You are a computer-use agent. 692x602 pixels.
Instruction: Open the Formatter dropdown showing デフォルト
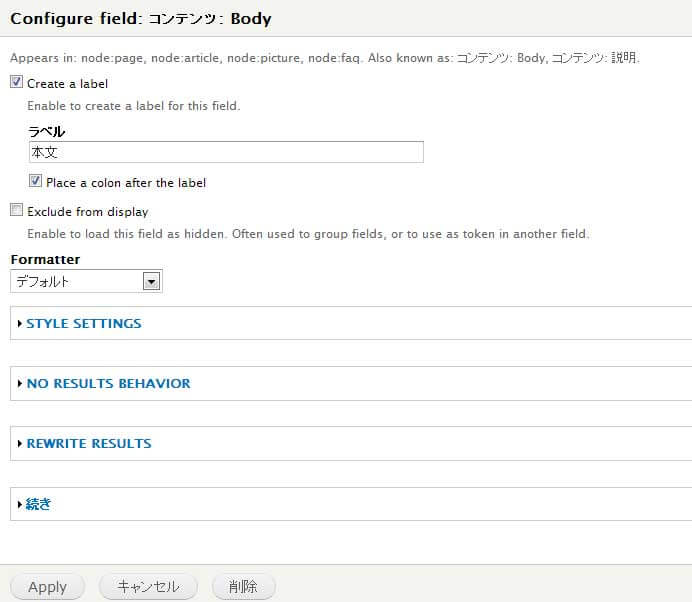[78, 282]
